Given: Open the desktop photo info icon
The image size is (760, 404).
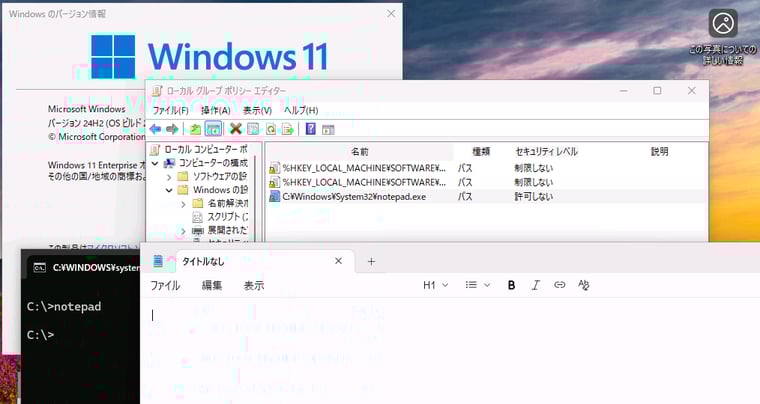Looking at the screenshot, I should 723,23.
